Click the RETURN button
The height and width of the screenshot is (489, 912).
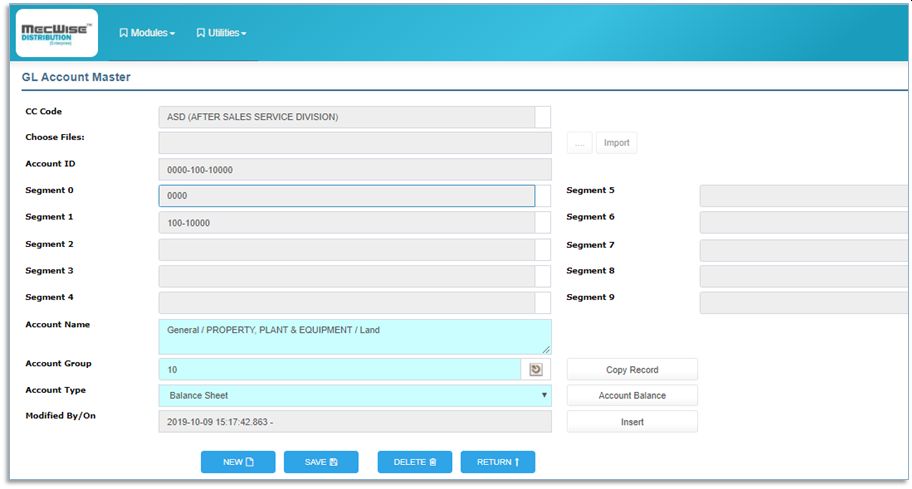click(498, 462)
